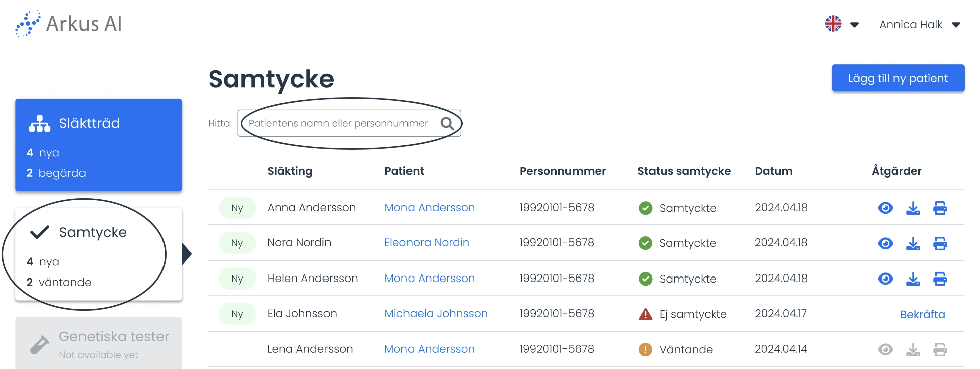Download Anna Andersson's consent document

pyautogui.click(x=913, y=208)
